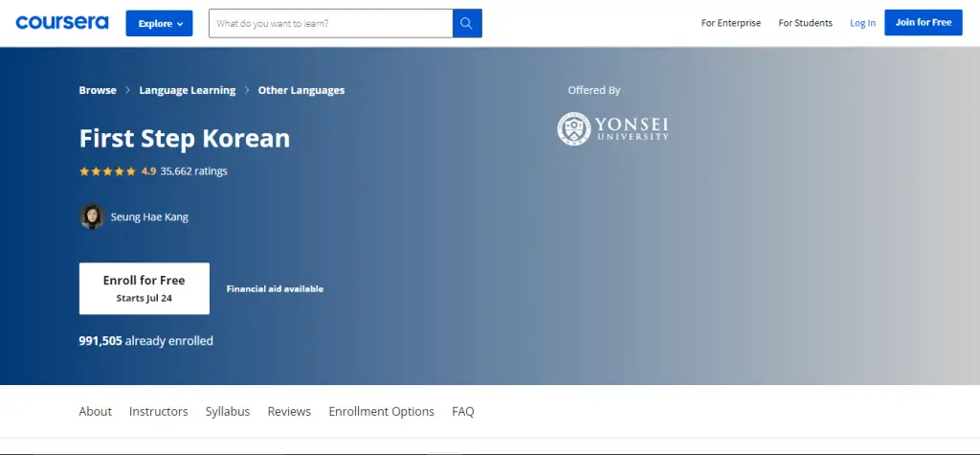Click the Coursera logo
This screenshot has width=980, height=455.
click(62, 22)
